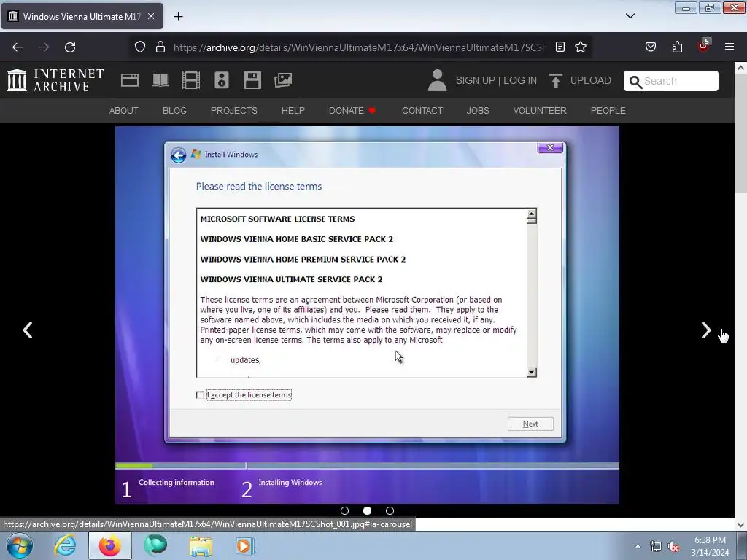Open the DONATE menu item
Viewport: 747px width, 560px height.
point(352,111)
